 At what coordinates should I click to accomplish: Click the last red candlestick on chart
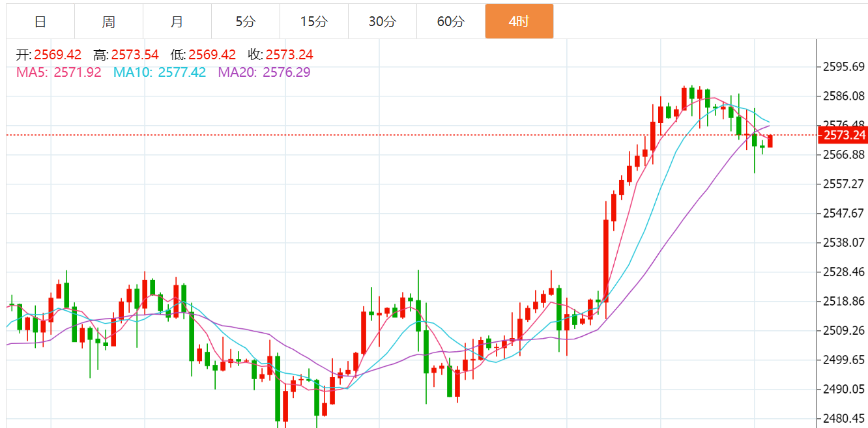point(770,141)
